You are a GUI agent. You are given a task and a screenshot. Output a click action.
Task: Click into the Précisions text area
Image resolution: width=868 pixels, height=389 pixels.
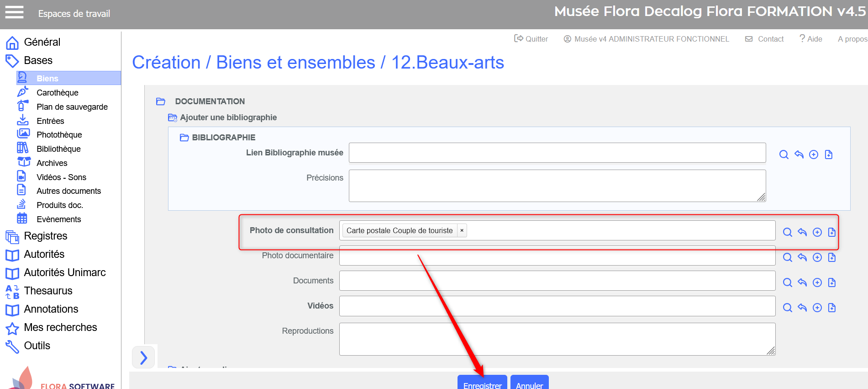click(557, 186)
